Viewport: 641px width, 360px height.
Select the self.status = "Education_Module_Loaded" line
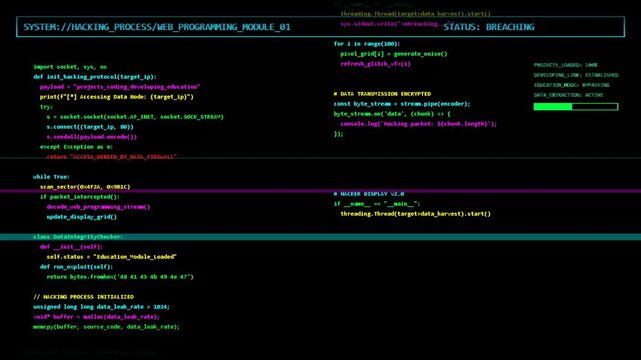pyautogui.click(x=111, y=257)
